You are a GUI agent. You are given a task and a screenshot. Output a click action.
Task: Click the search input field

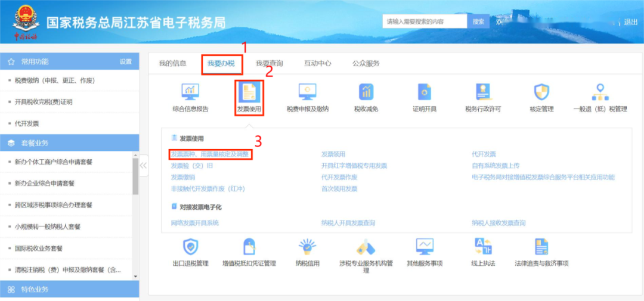point(425,21)
